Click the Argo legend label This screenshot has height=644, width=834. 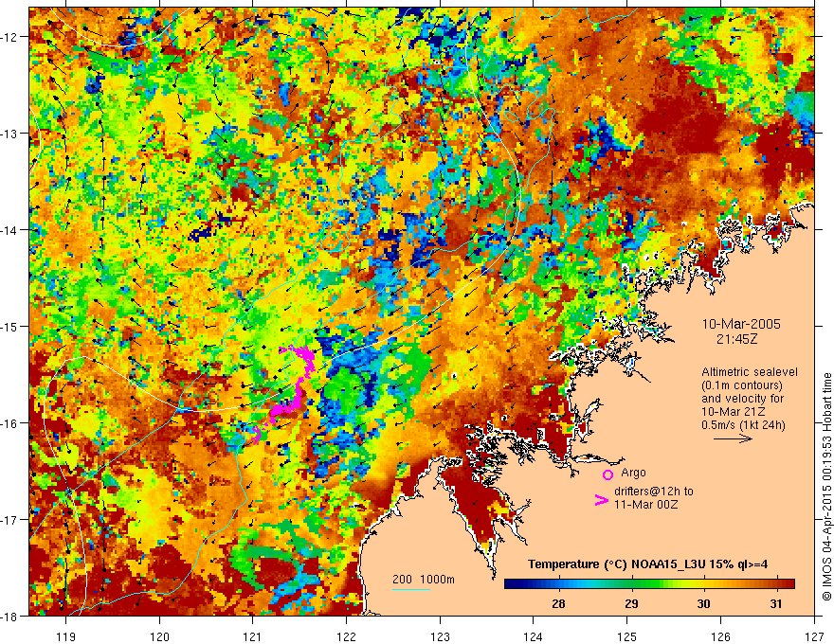pos(633,473)
